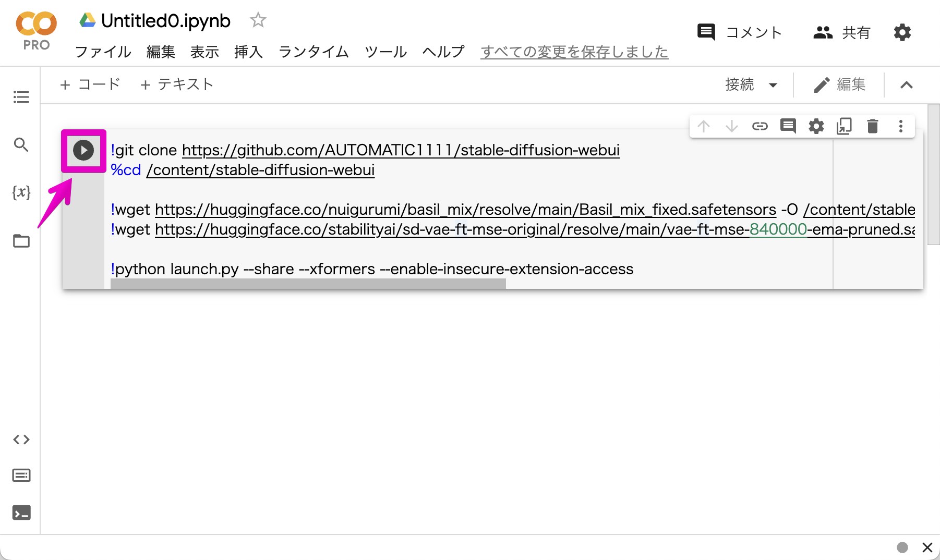Open the find and replace sidebar
This screenshot has width=940, height=560.
click(x=21, y=144)
